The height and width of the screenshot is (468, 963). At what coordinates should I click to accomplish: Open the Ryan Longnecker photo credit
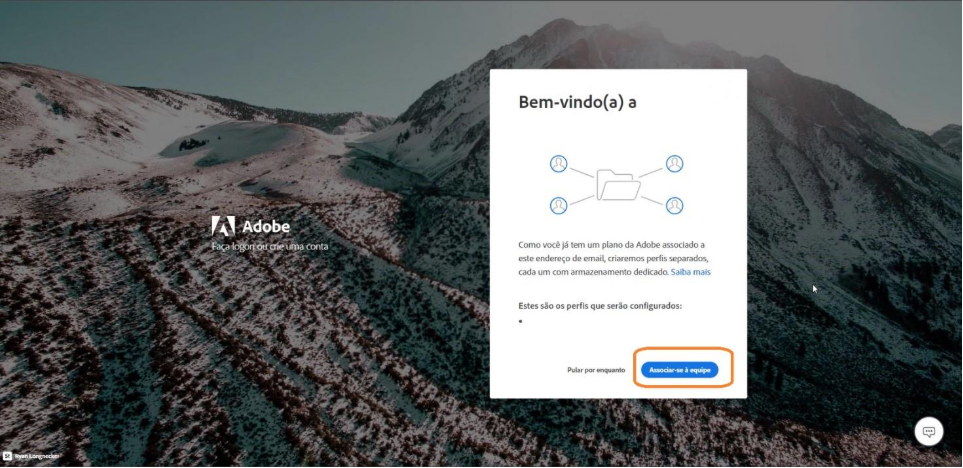[x=36, y=456]
